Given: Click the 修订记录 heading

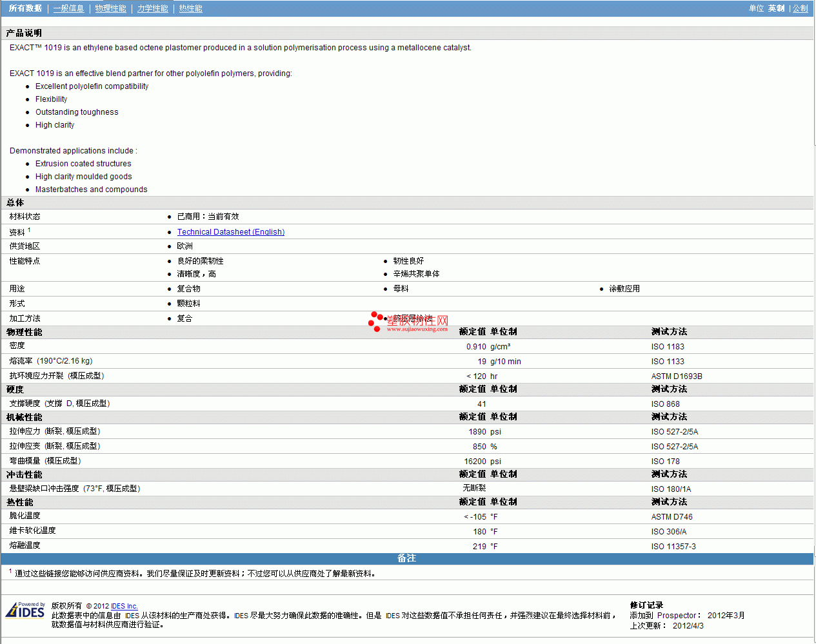Looking at the screenshot, I should [646, 605].
